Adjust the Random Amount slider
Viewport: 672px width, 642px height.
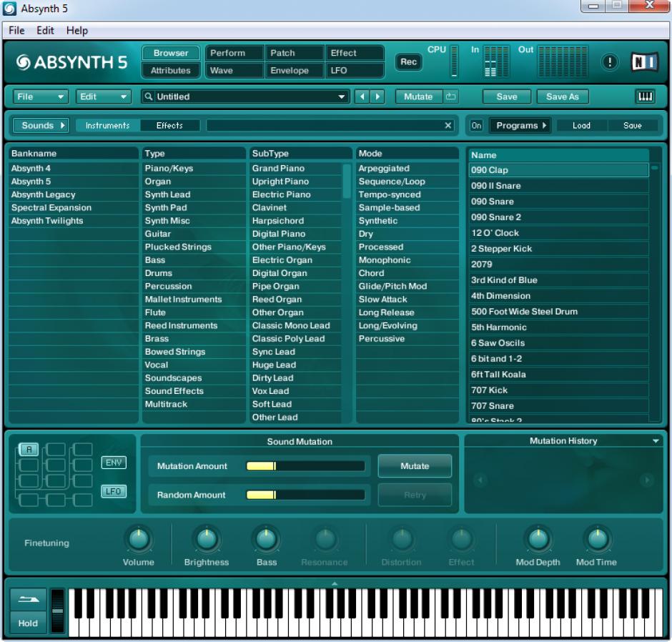tap(305, 495)
